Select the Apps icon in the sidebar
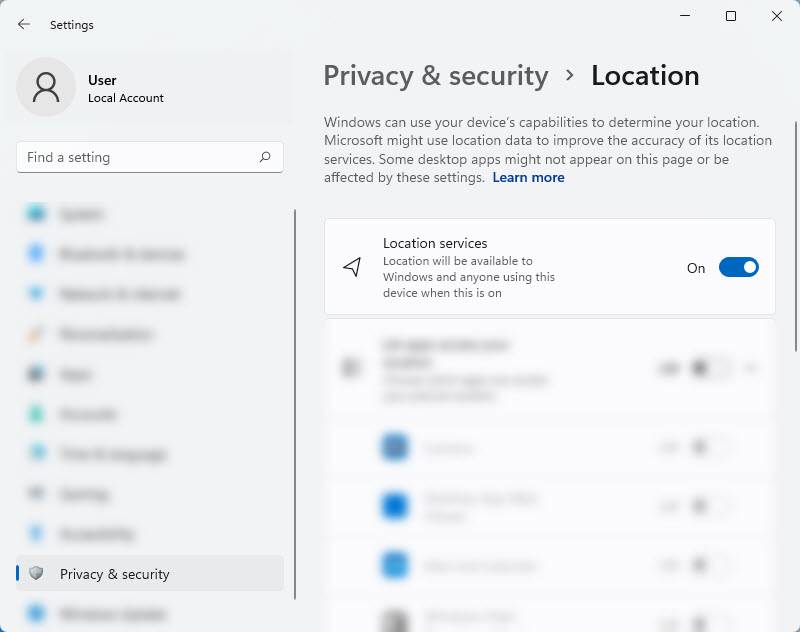The height and width of the screenshot is (632, 800). (38, 374)
